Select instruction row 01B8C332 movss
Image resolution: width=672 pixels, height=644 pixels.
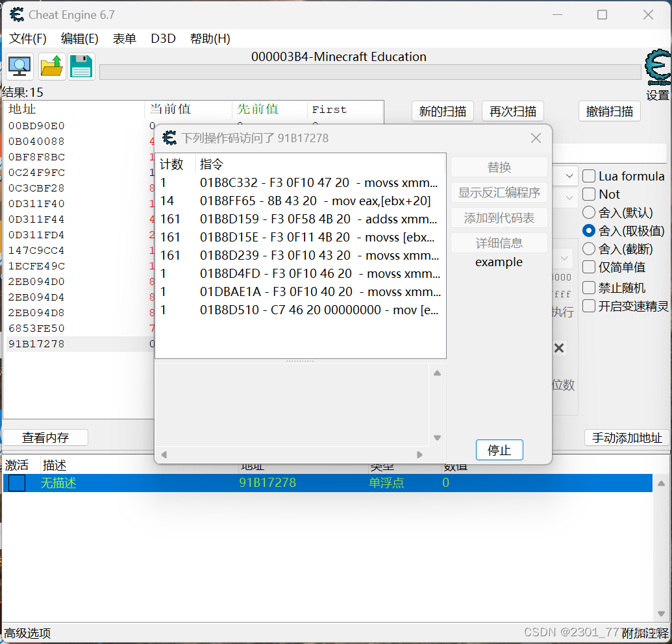tap(300, 182)
